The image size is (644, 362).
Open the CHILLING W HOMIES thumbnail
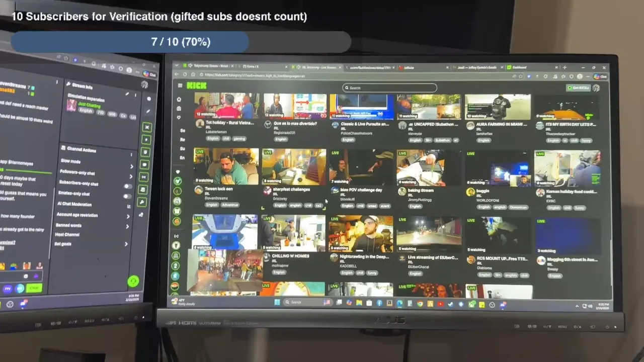click(x=293, y=233)
